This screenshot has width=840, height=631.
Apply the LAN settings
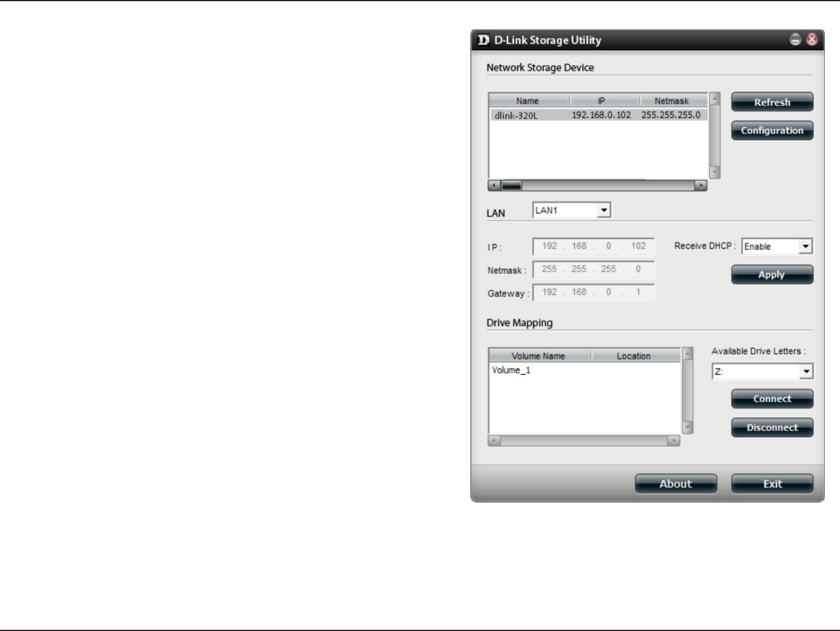[772, 274]
